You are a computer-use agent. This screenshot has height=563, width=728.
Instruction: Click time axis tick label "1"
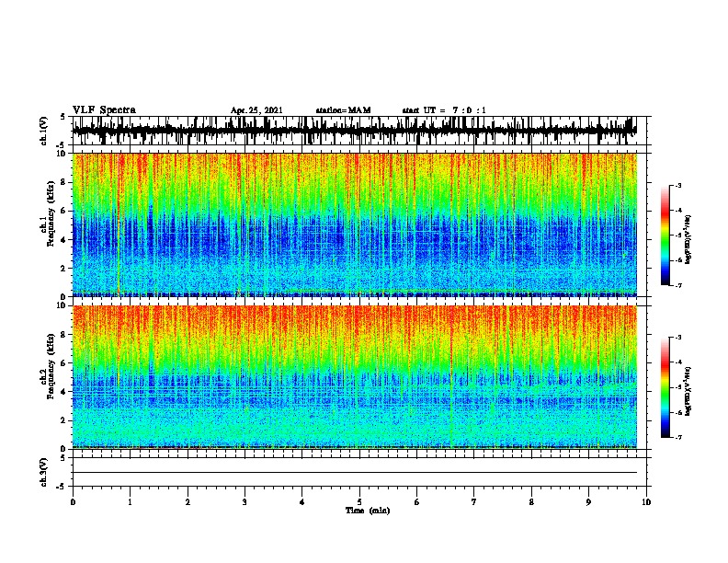(130, 502)
